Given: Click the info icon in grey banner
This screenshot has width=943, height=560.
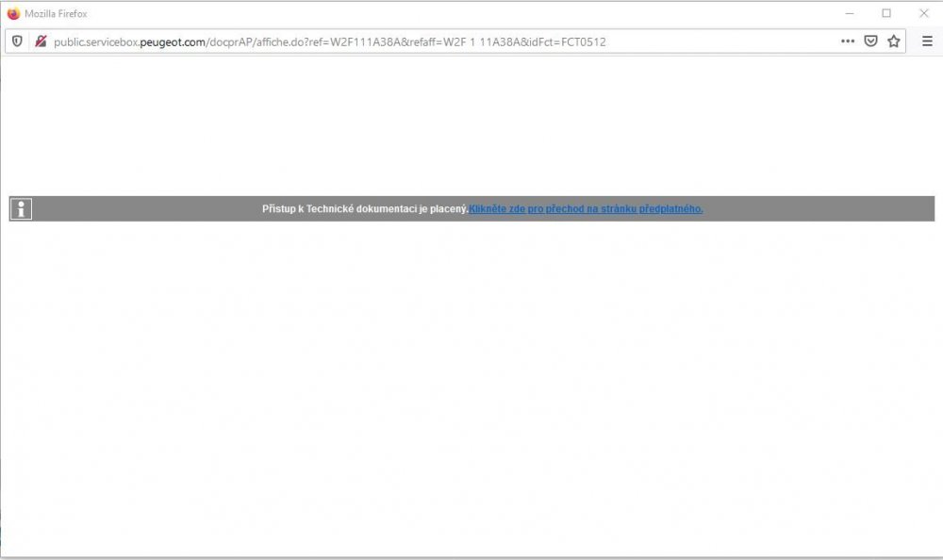Looking at the screenshot, I should click(x=21, y=208).
